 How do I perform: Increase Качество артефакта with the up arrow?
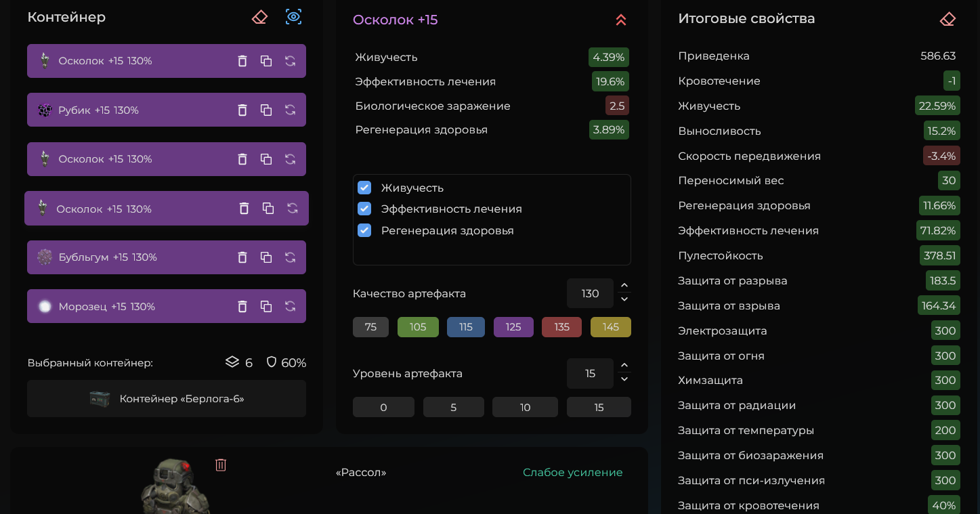624,286
